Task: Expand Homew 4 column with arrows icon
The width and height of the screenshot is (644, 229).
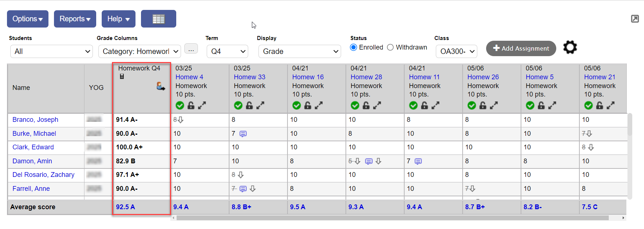Action: [x=202, y=105]
